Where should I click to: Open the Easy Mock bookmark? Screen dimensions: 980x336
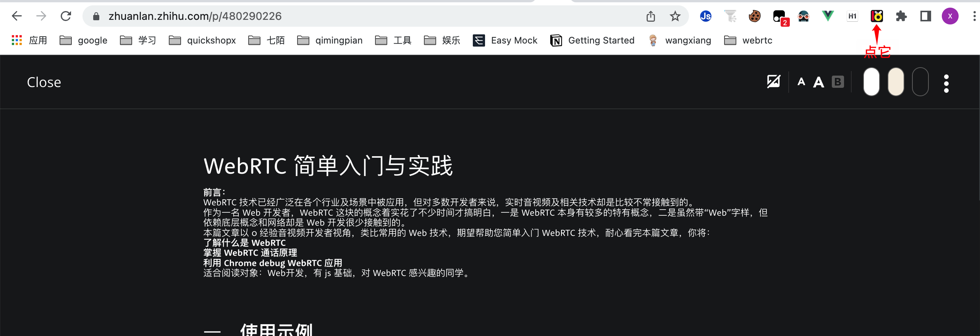tap(505, 40)
